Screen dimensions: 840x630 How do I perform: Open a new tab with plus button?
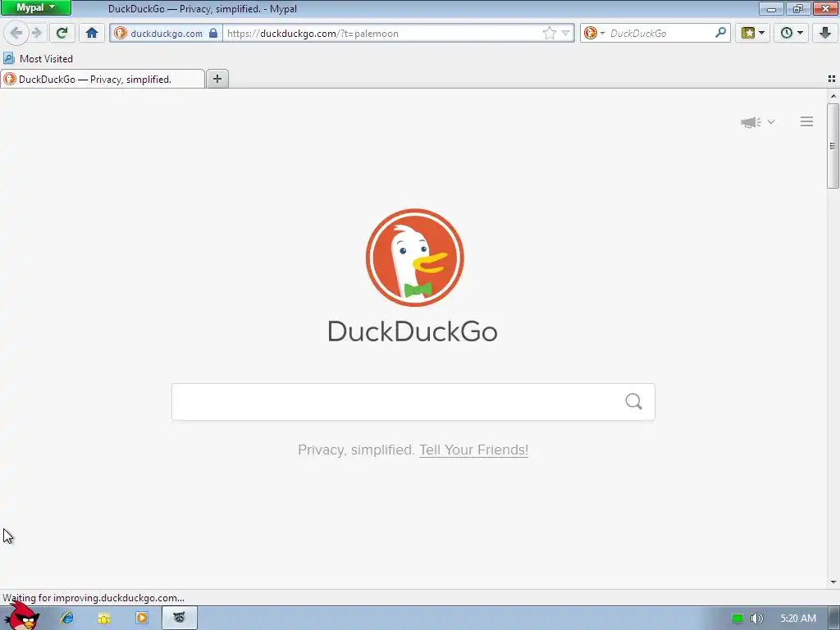point(217,79)
